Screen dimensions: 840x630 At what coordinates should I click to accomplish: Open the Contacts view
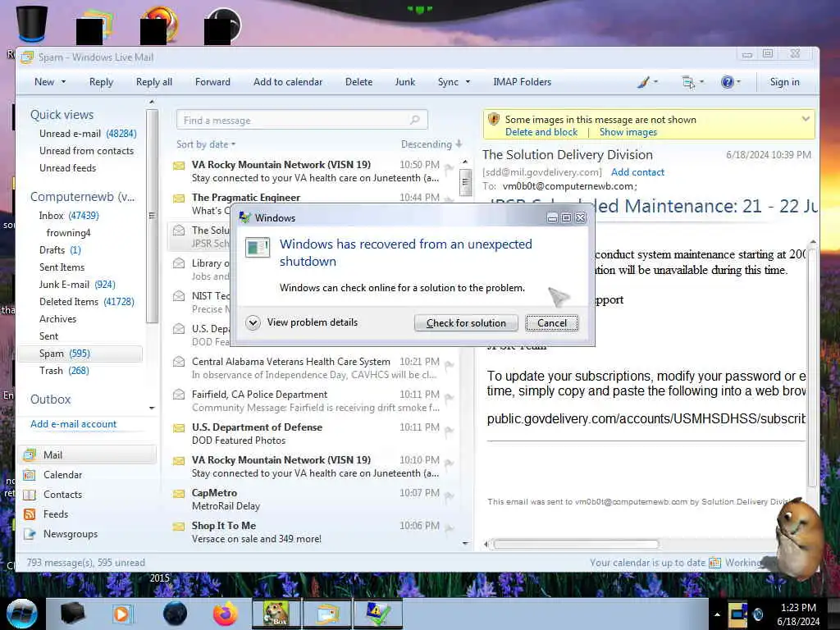[x=62, y=495]
